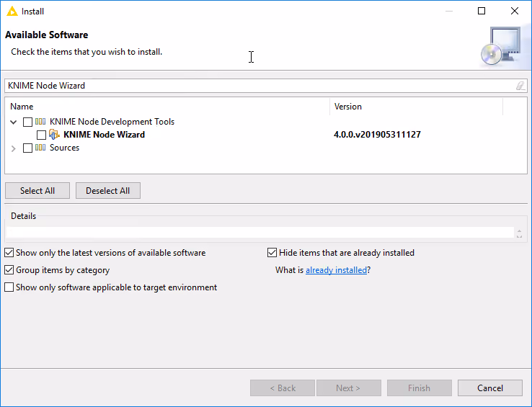Image resolution: width=532 pixels, height=407 pixels.
Task: Click version 4.0.0.v201905311127 cell
Action: coord(377,135)
